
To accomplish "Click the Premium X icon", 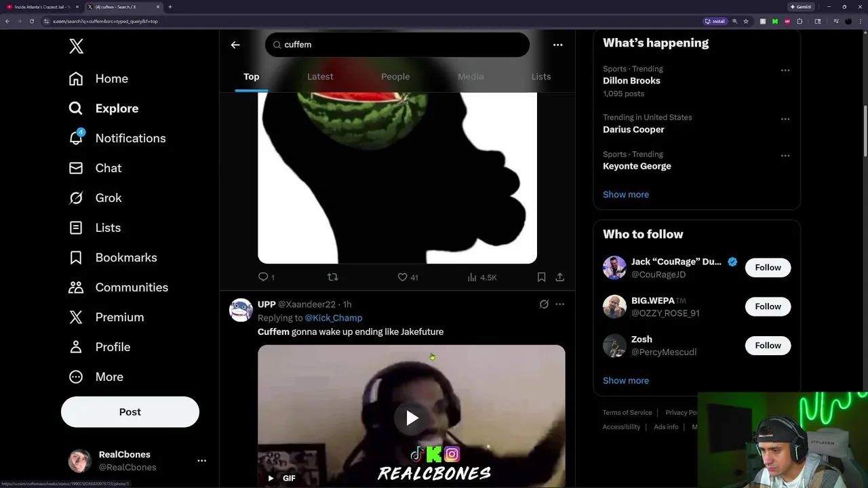I will coord(76,317).
